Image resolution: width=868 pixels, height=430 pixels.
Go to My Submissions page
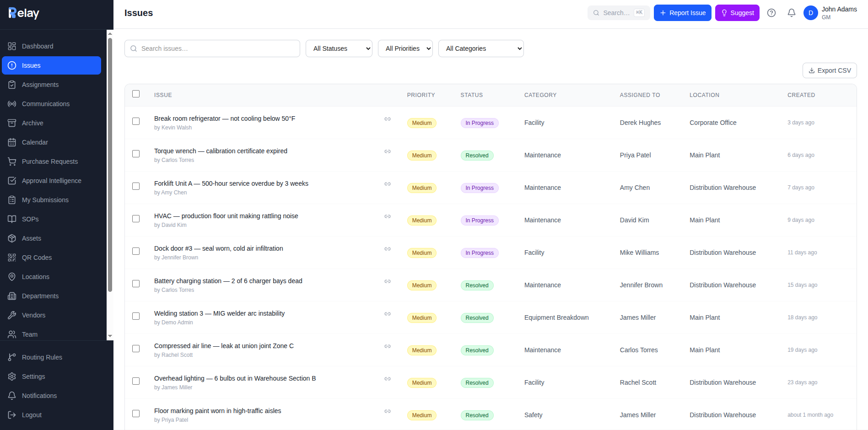tap(51, 200)
